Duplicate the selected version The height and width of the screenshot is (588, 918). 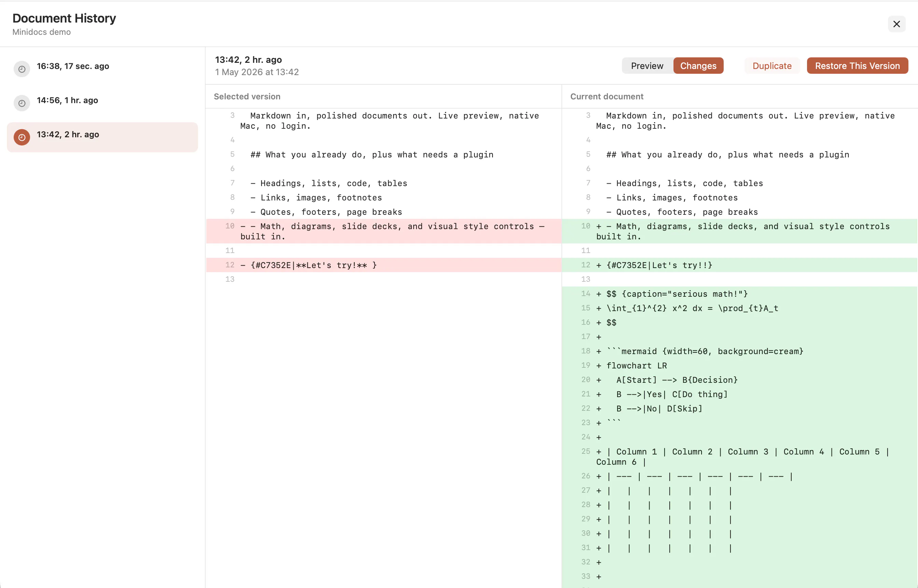click(x=772, y=66)
